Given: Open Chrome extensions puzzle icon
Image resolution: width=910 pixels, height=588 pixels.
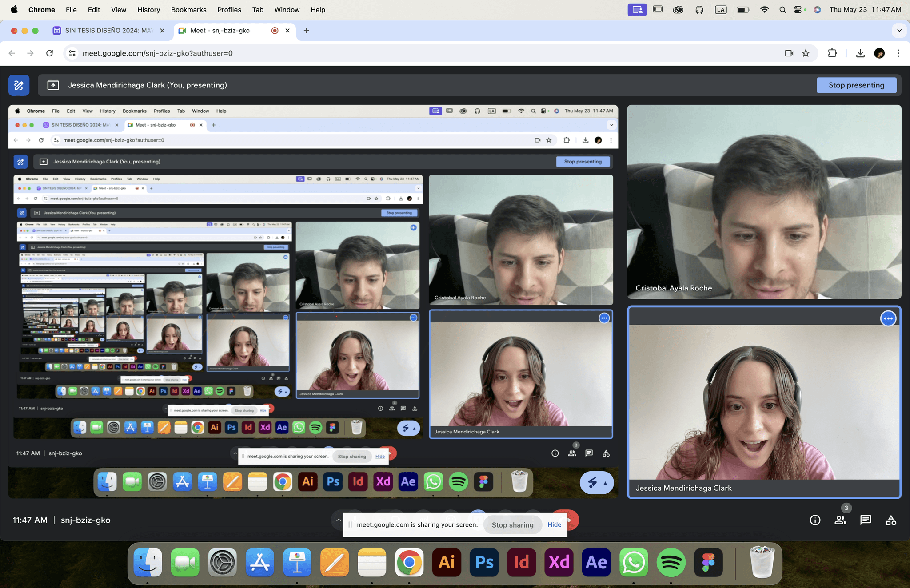Looking at the screenshot, I should (832, 53).
